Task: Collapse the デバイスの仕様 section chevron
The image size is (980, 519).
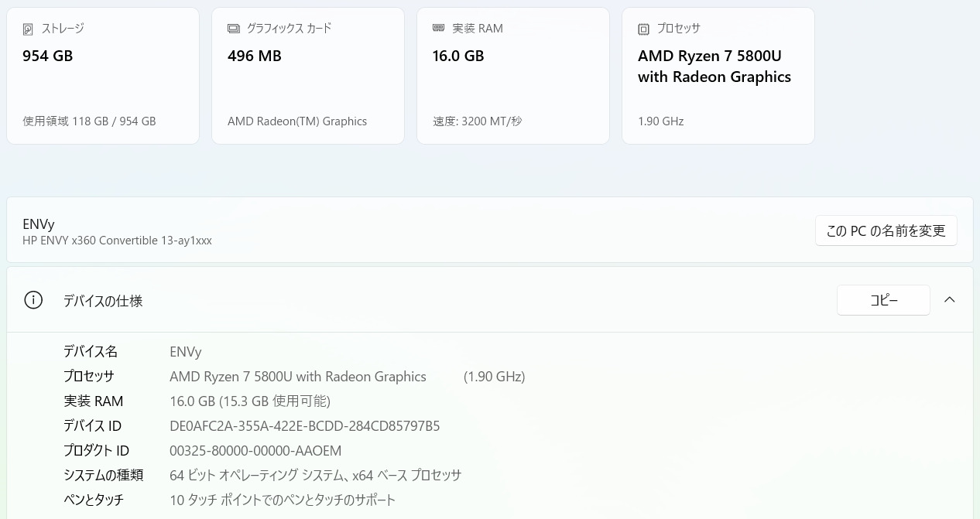Action: pos(950,300)
